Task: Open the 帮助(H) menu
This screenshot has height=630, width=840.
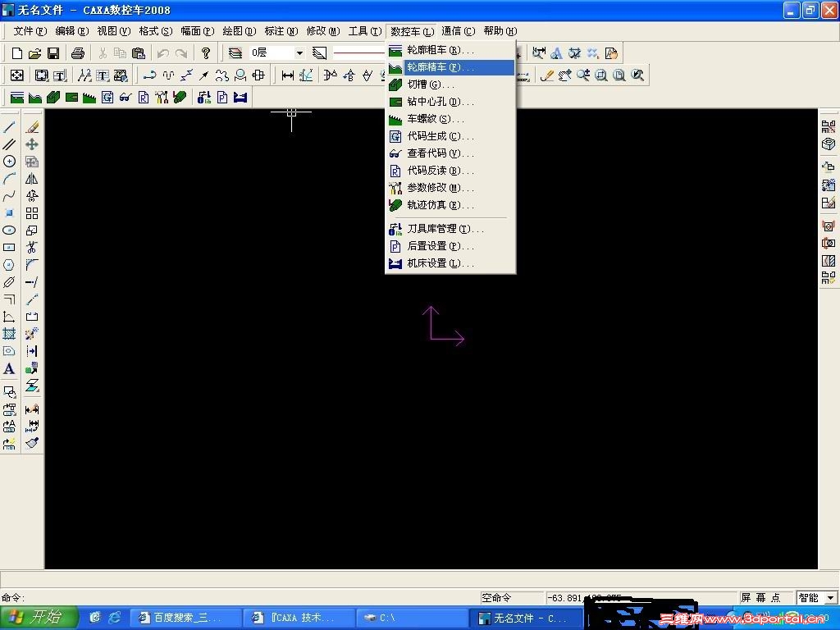Action: 500,31
